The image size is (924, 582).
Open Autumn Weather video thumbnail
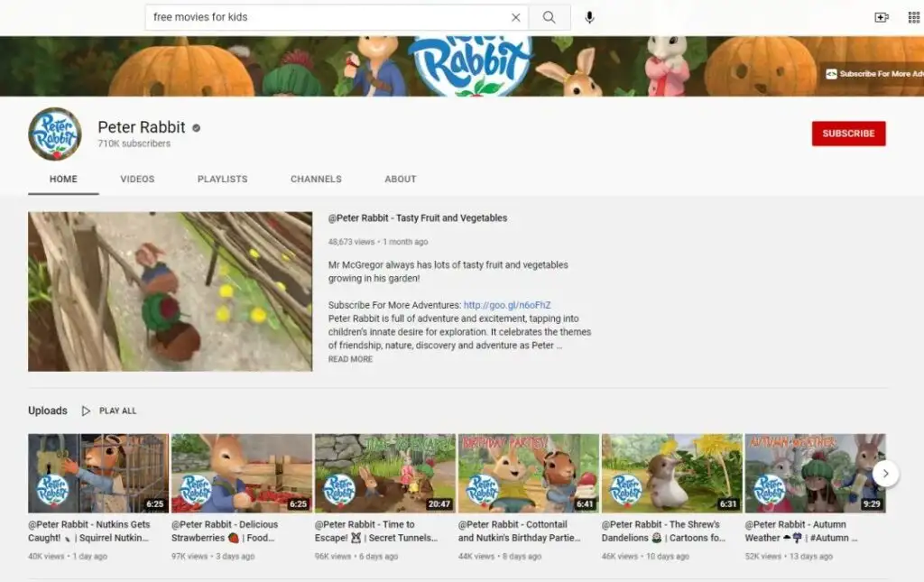point(815,473)
